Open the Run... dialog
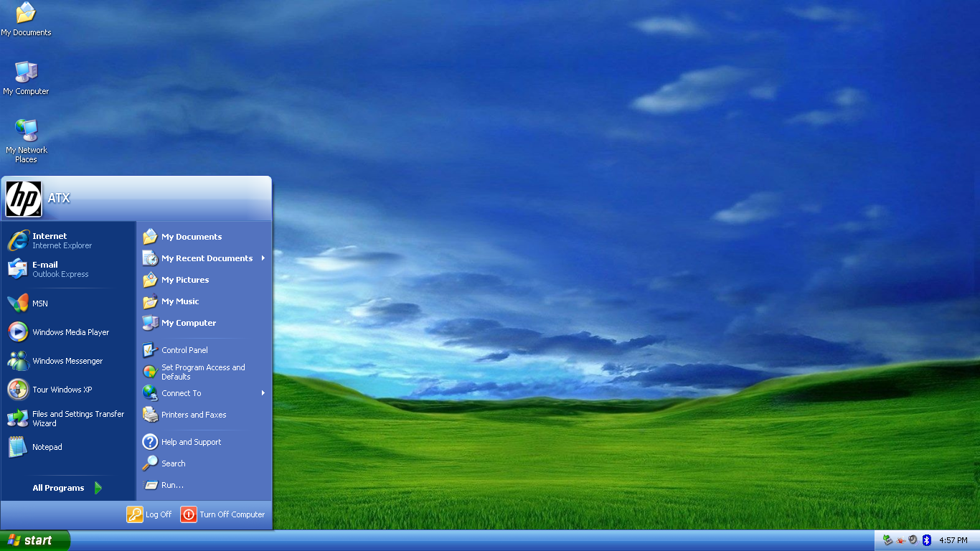Image resolution: width=980 pixels, height=551 pixels. (x=204, y=485)
